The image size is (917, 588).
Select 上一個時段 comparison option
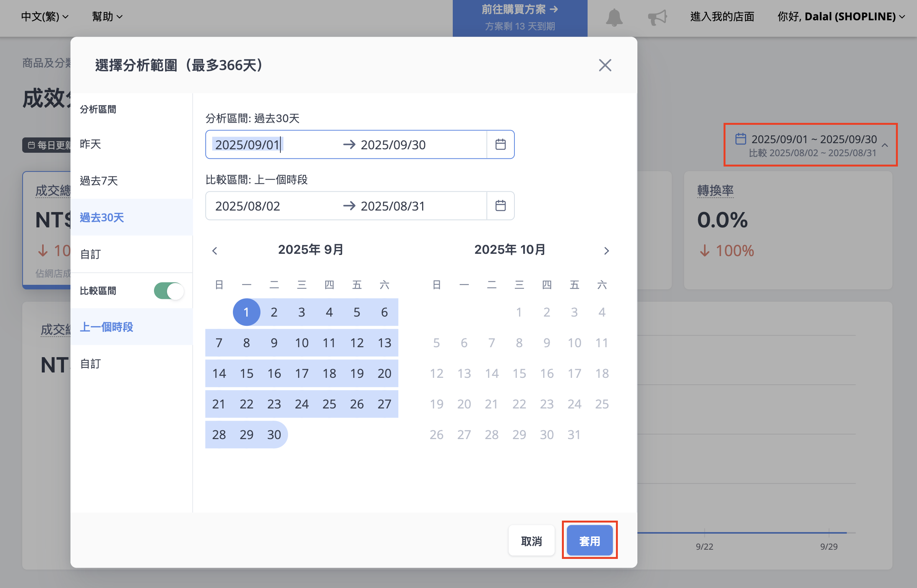tap(131, 327)
